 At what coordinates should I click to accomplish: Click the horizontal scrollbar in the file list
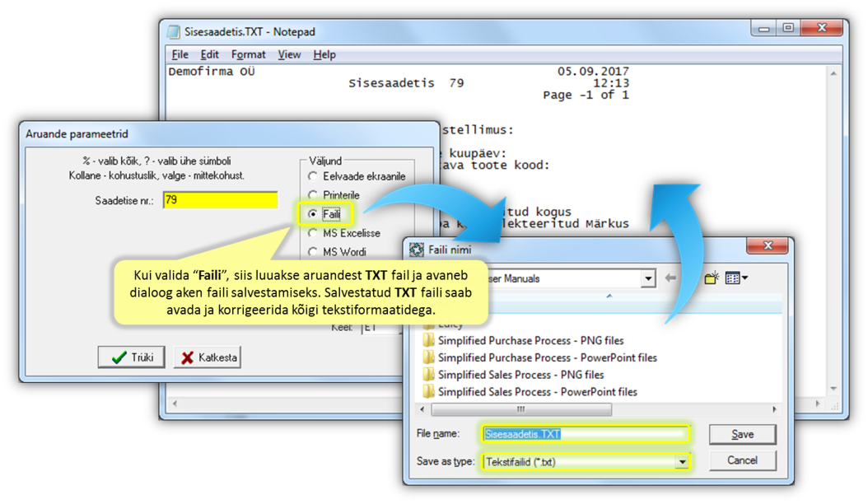click(x=521, y=409)
